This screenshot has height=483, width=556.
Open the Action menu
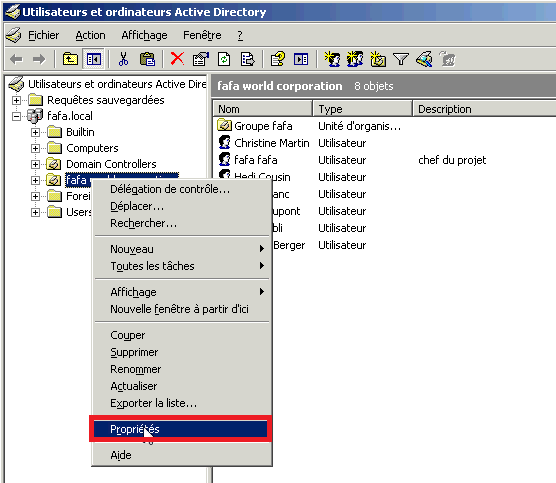tap(90, 35)
